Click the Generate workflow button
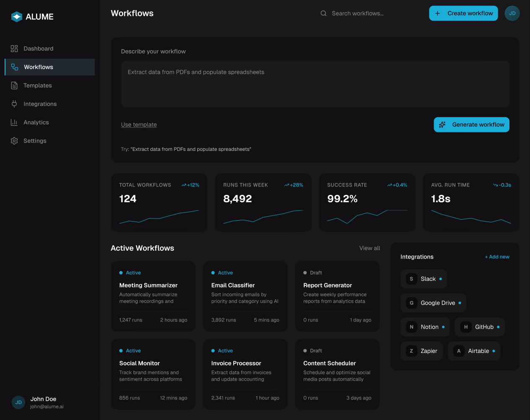The image size is (530, 420). coord(471,124)
